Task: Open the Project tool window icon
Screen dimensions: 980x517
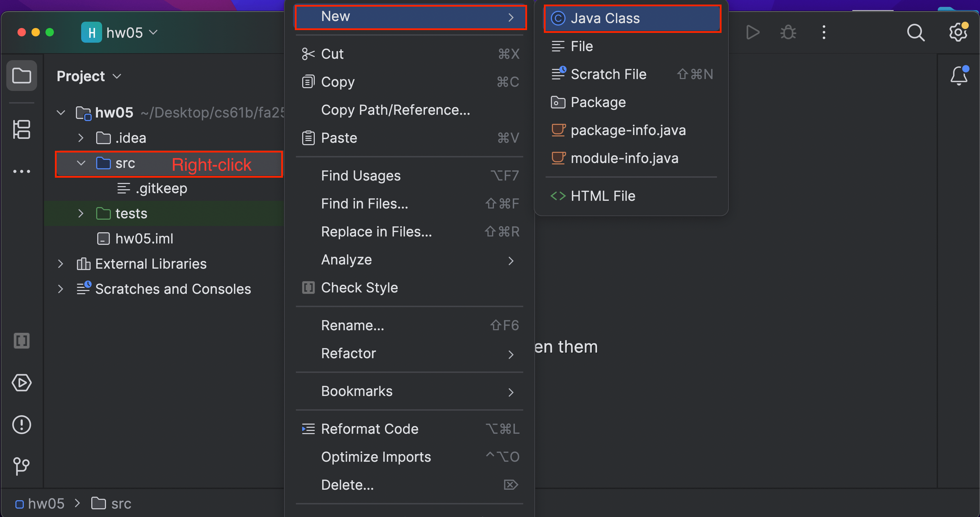Action: 21,75
